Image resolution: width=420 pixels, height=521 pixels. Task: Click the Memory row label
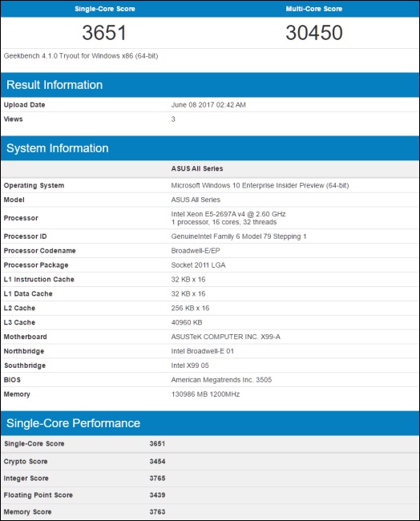17,394
